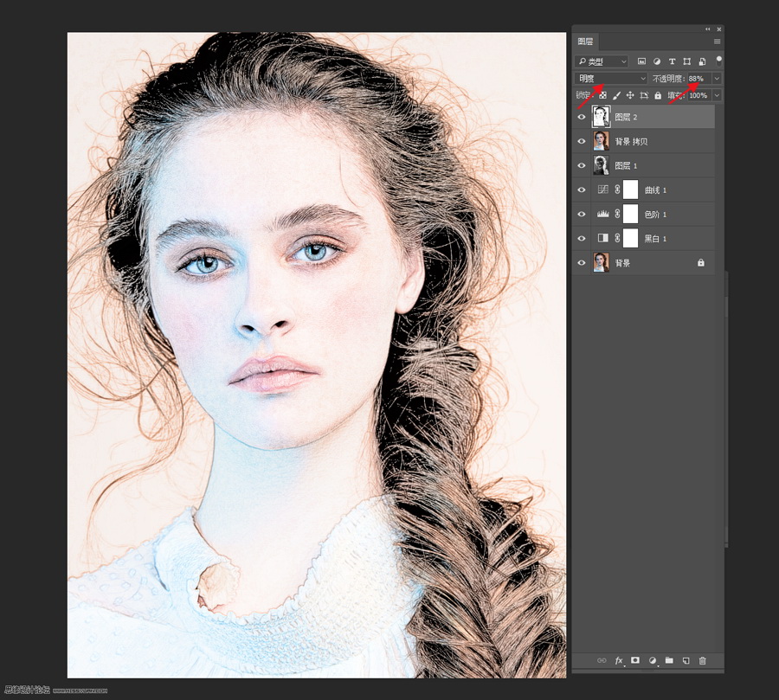Delete layer with trash icon
The height and width of the screenshot is (700, 779).
703,661
